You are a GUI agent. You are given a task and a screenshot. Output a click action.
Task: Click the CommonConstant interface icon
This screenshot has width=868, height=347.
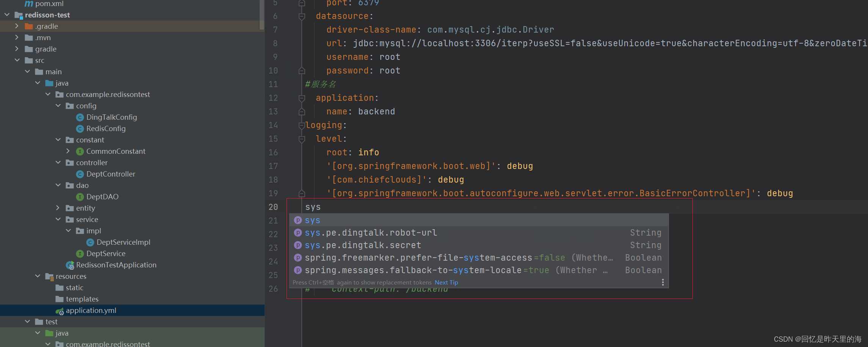click(x=80, y=152)
